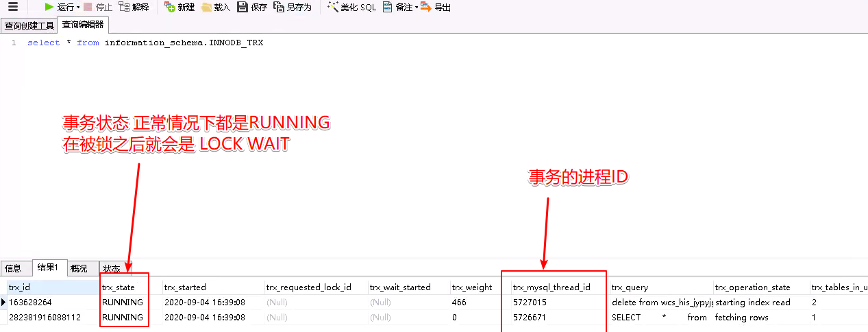Switch to 查询创建工具 tab
Screen dimensions: 868x332
pyautogui.click(x=29, y=25)
